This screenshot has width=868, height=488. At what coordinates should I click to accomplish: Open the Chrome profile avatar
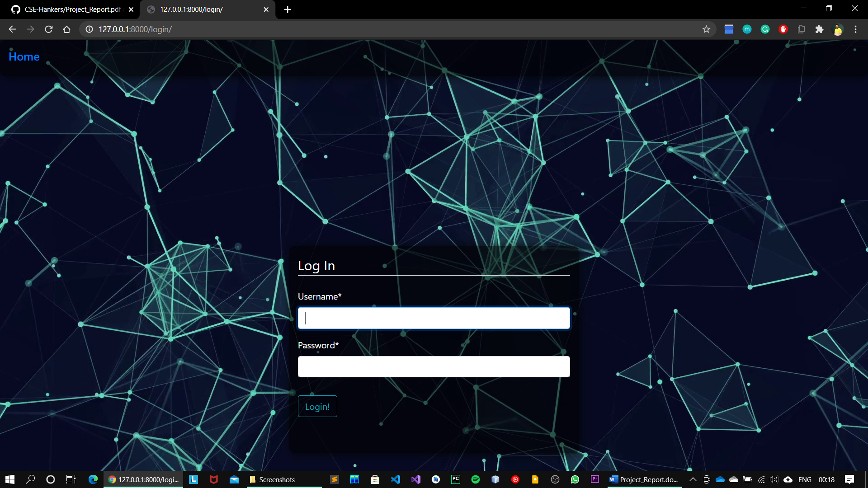[838, 29]
